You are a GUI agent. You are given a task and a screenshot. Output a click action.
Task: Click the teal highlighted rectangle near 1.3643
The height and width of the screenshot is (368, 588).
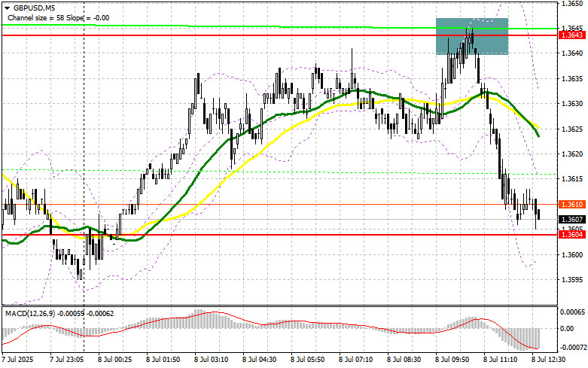472,36
